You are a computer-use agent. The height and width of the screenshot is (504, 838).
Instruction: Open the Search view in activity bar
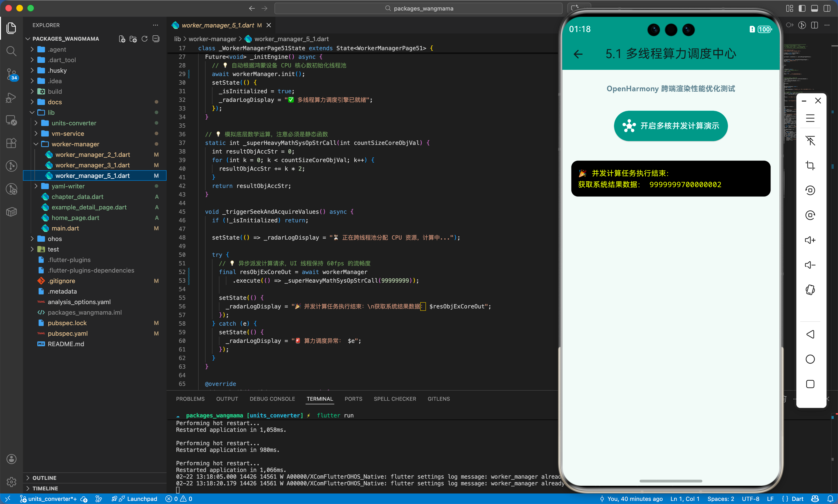point(11,51)
